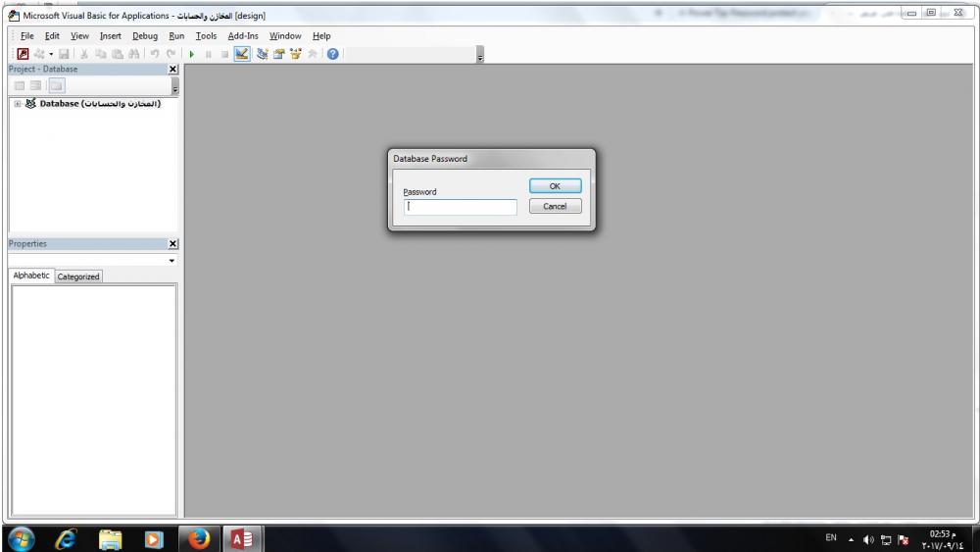Toggle Folders icon in Project panel
980x552 pixels.
(x=56, y=85)
